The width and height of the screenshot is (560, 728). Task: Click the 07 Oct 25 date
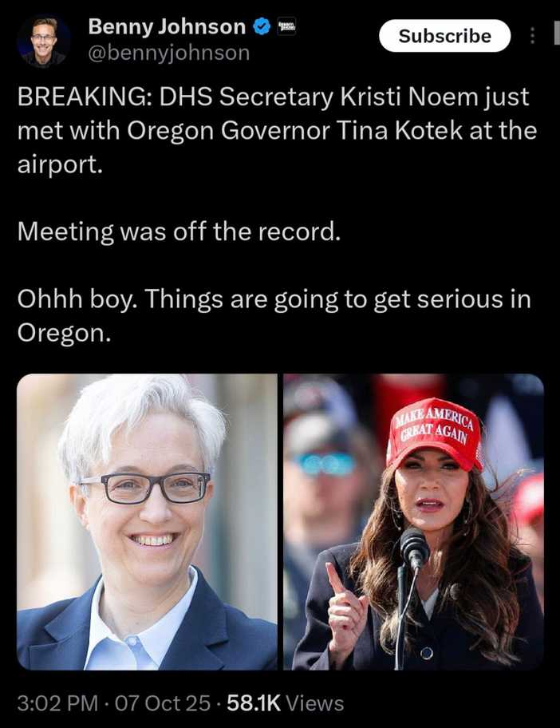point(163,703)
